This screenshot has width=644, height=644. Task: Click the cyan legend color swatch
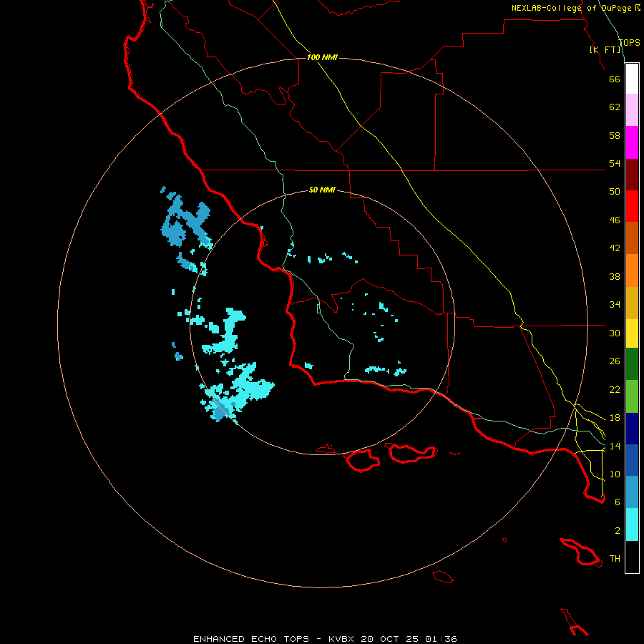pyautogui.click(x=632, y=525)
